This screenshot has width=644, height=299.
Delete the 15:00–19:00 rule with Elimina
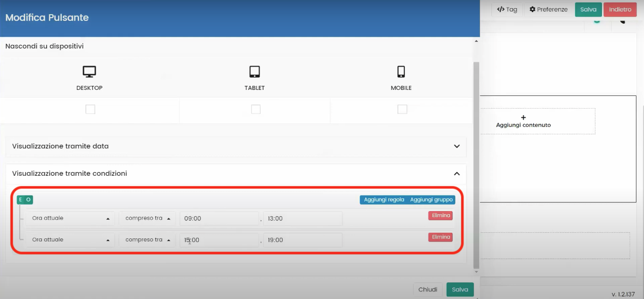pos(441,237)
